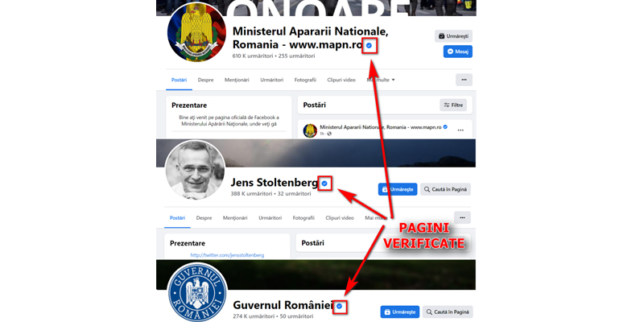Screen dimensions: 644x322
Task: Expand the Mai multe dropdown on MApN page
Action: (x=381, y=80)
